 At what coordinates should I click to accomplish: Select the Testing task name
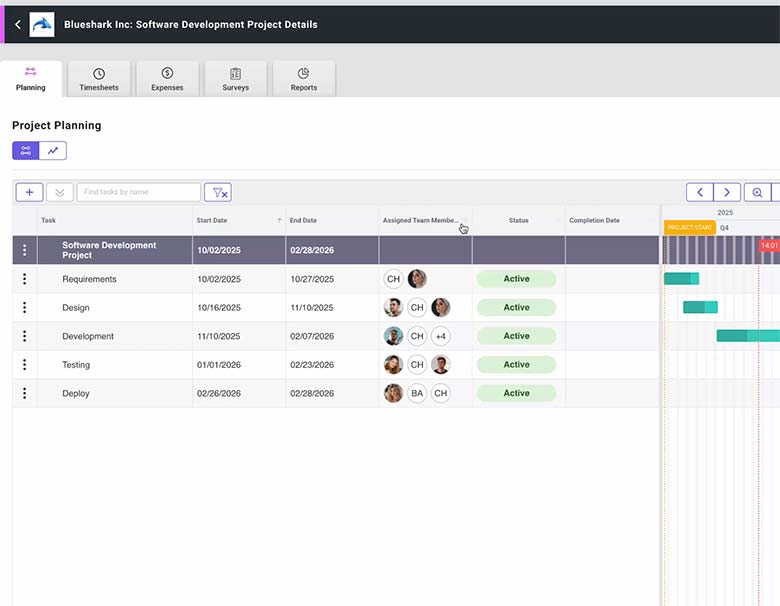[x=76, y=365]
